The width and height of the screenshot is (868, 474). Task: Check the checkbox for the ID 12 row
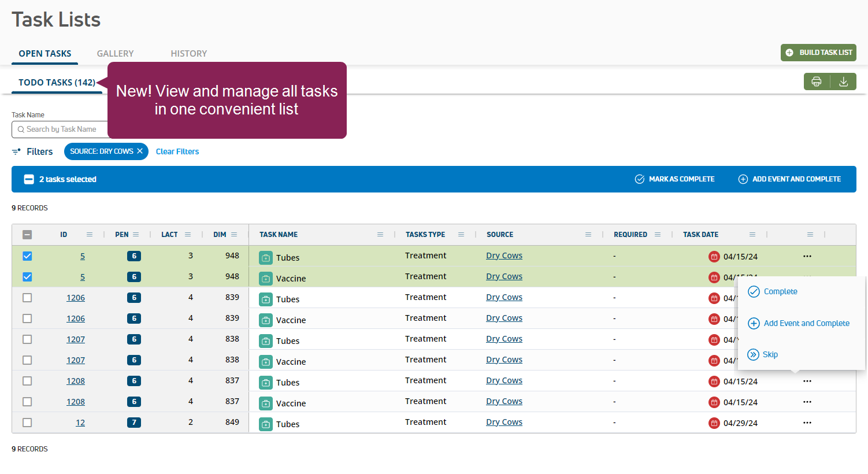pos(27,423)
